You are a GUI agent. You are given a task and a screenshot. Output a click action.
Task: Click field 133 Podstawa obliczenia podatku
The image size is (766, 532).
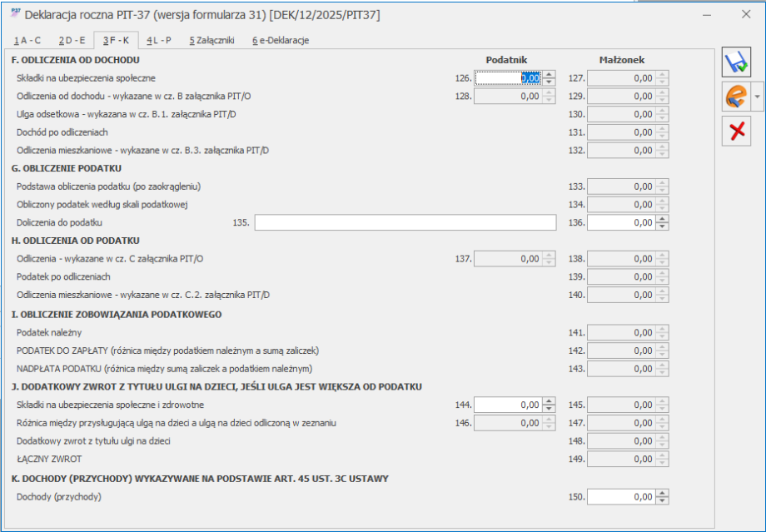click(x=628, y=186)
